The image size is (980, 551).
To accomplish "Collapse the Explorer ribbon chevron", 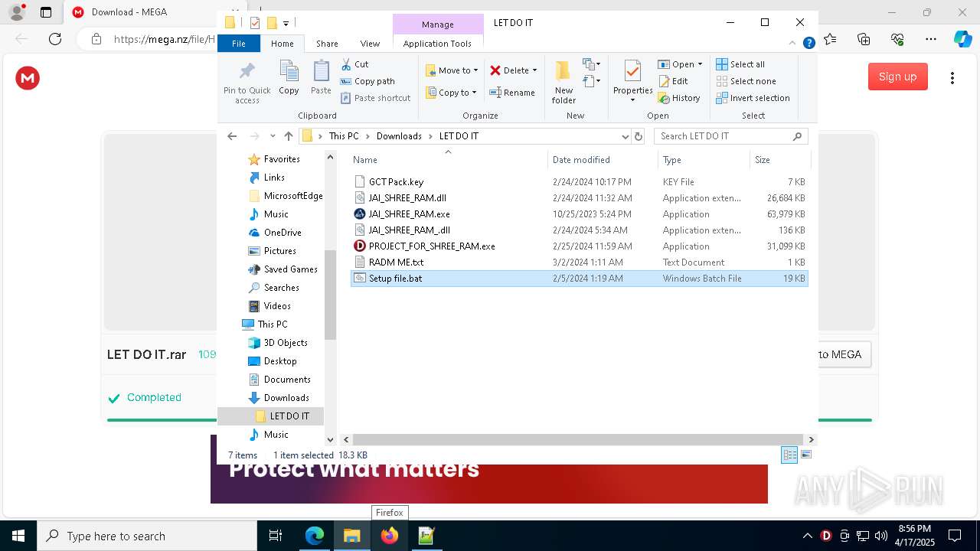I will pos(793,44).
